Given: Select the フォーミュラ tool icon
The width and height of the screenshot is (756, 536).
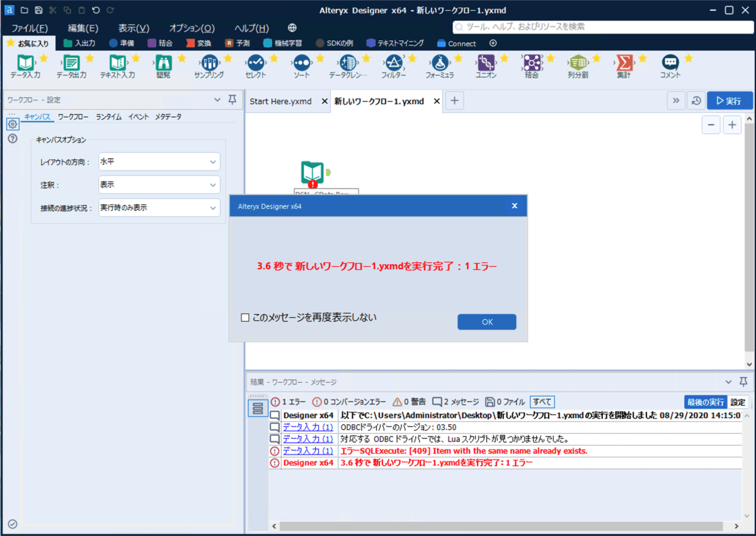Looking at the screenshot, I should click(x=440, y=64).
